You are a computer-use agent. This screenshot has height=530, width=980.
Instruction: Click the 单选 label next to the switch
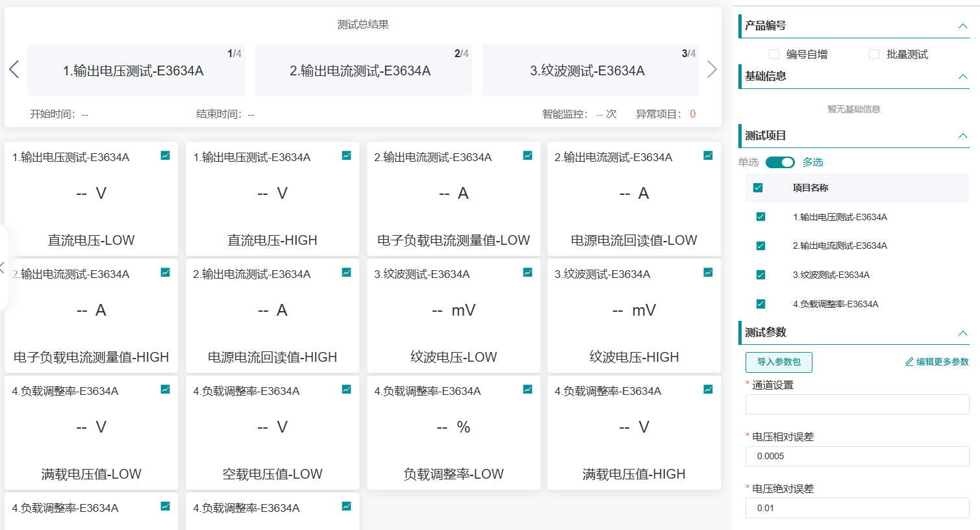pos(748,162)
